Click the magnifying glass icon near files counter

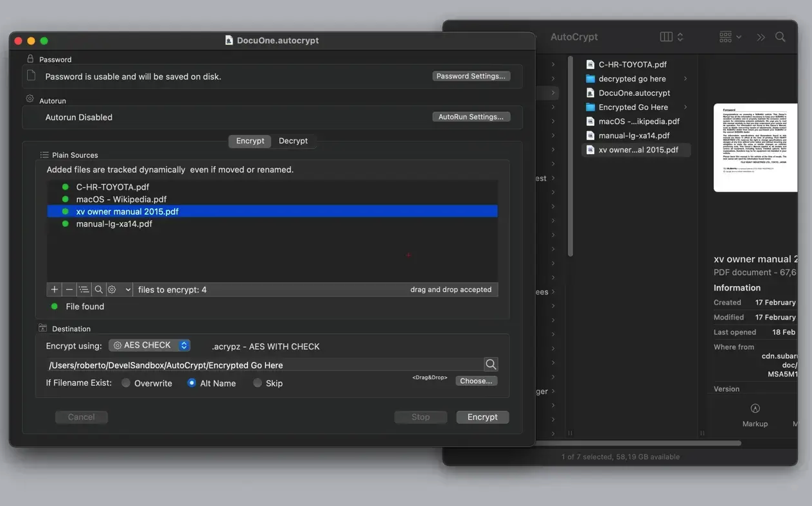click(100, 289)
